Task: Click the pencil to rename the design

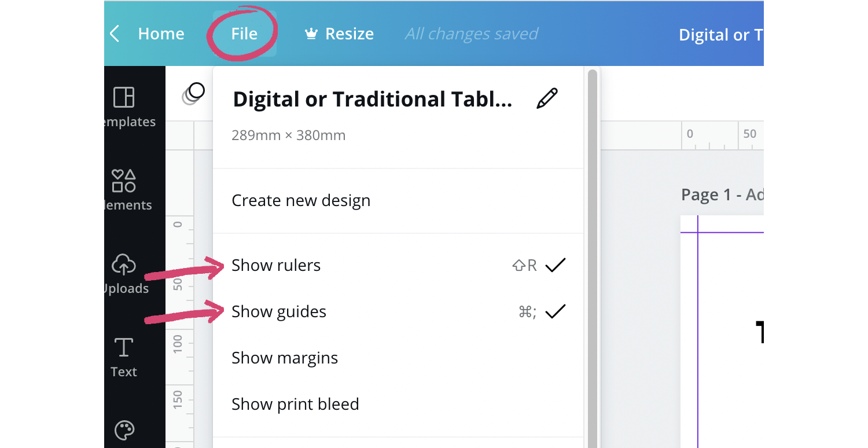Action: [x=546, y=98]
